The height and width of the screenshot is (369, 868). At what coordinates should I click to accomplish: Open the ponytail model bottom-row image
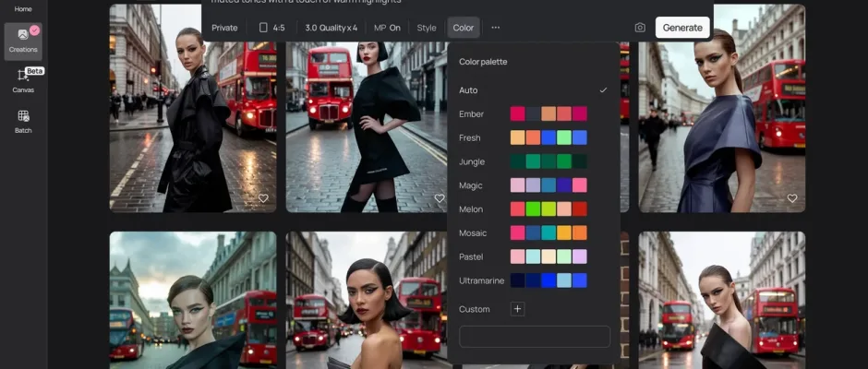pos(722,300)
